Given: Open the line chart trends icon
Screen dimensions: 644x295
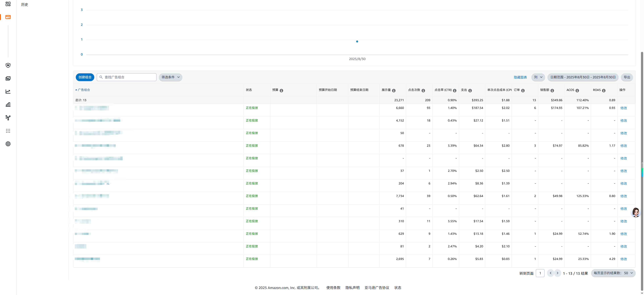Looking at the screenshot, I should coord(8,92).
